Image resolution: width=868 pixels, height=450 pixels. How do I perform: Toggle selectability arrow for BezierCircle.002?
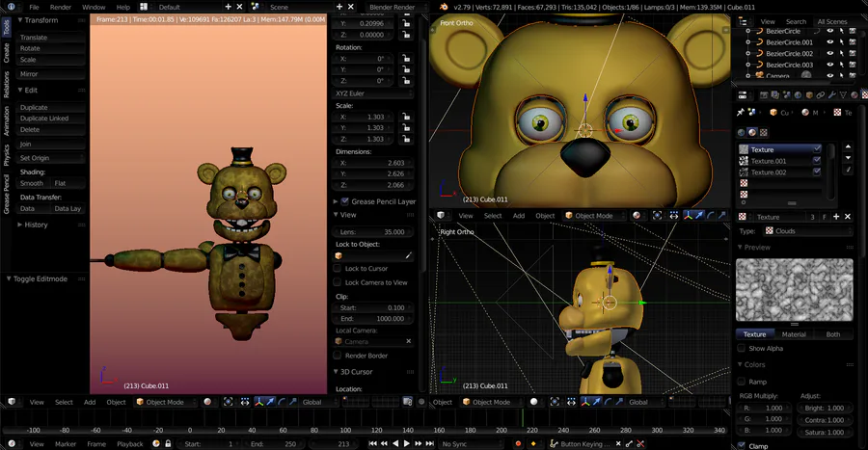pyautogui.click(x=841, y=54)
